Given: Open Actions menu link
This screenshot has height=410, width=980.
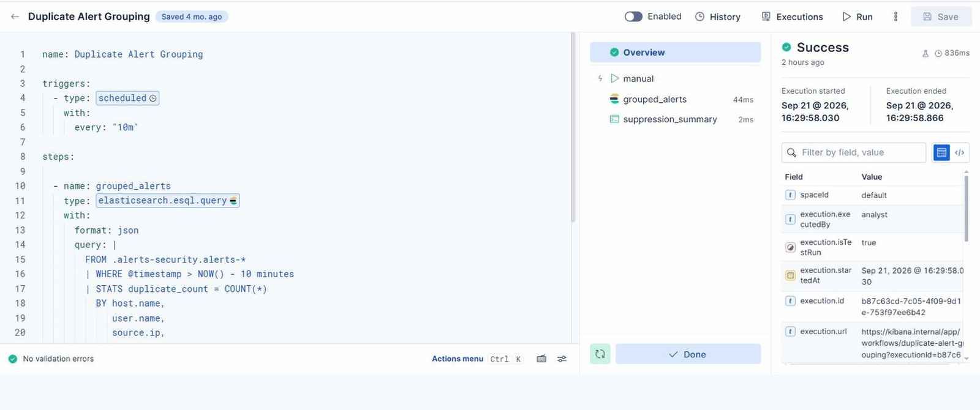Looking at the screenshot, I should [458, 359].
